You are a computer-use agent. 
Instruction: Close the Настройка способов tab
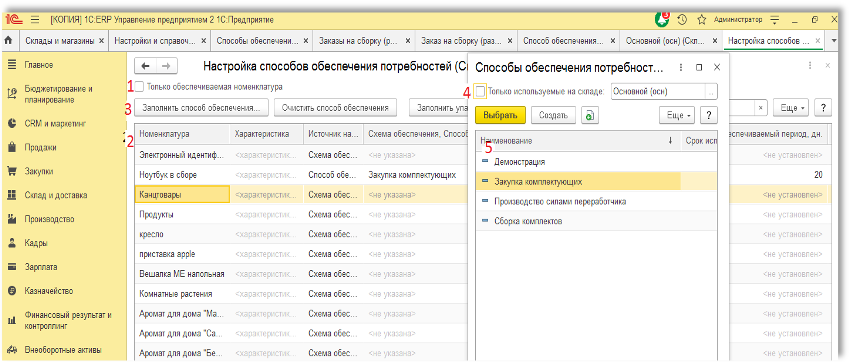tap(818, 41)
